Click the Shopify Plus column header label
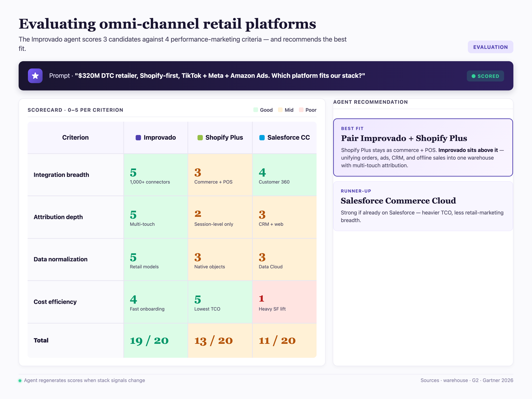 (x=224, y=137)
